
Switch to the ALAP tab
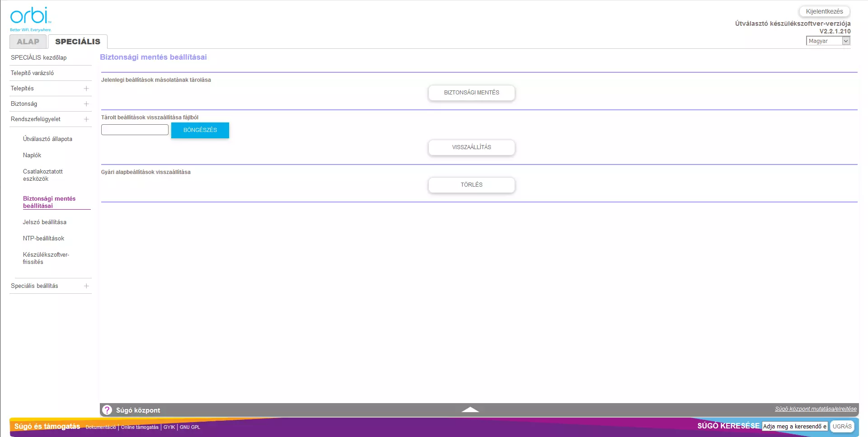28,42
